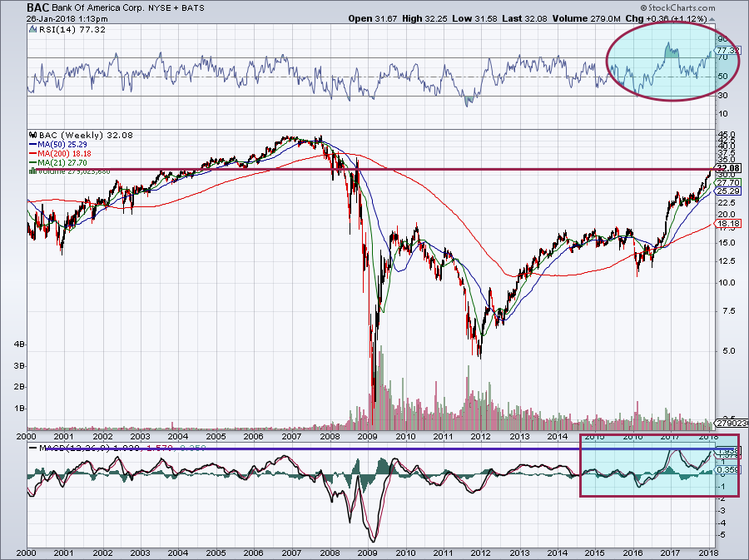Click the candlestick icon beside 'BAC (Weekly)'

(x=33, y=135)
